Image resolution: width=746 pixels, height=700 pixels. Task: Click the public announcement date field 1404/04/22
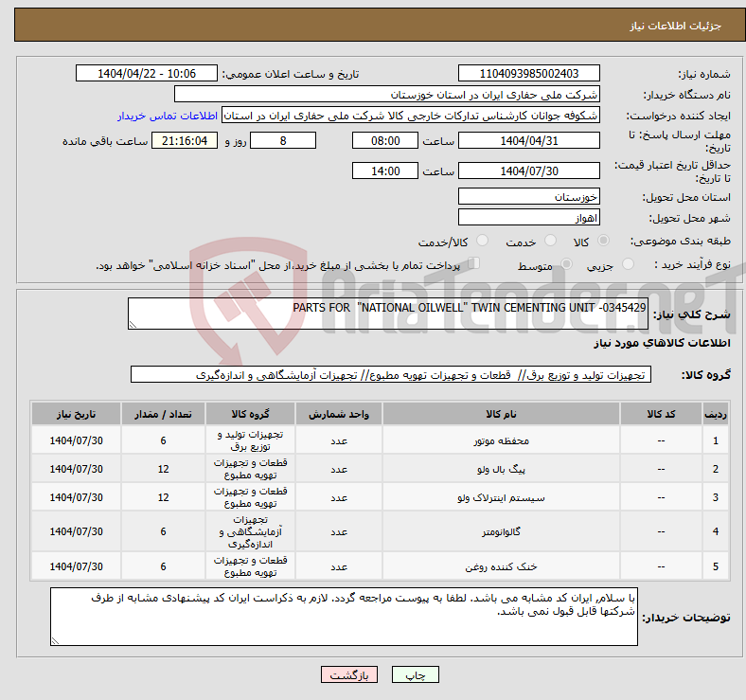(147, 73)
